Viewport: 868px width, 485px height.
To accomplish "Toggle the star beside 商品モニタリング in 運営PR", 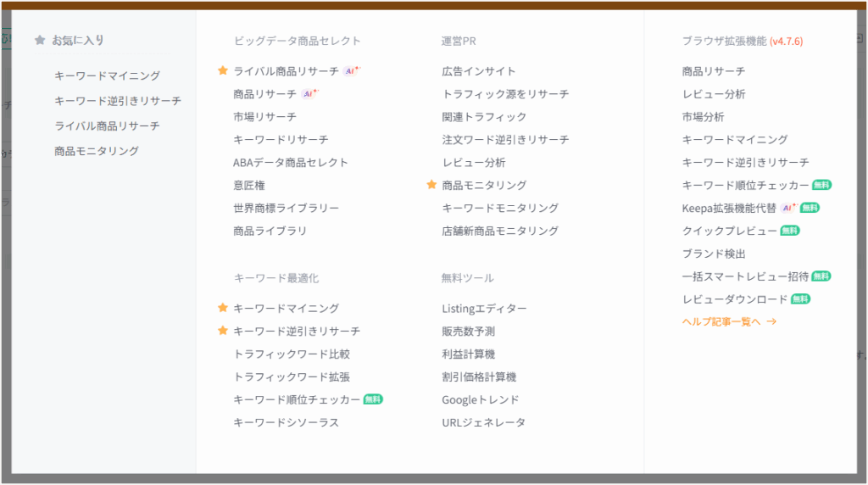I will pyautogui.click(x=431, y=184).
